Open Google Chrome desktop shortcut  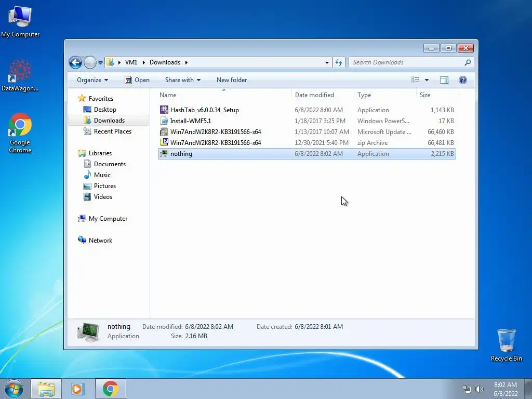(20, 134)
